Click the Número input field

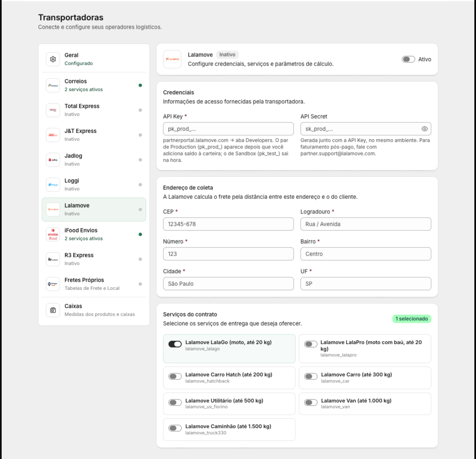click(x=228, y=254)
